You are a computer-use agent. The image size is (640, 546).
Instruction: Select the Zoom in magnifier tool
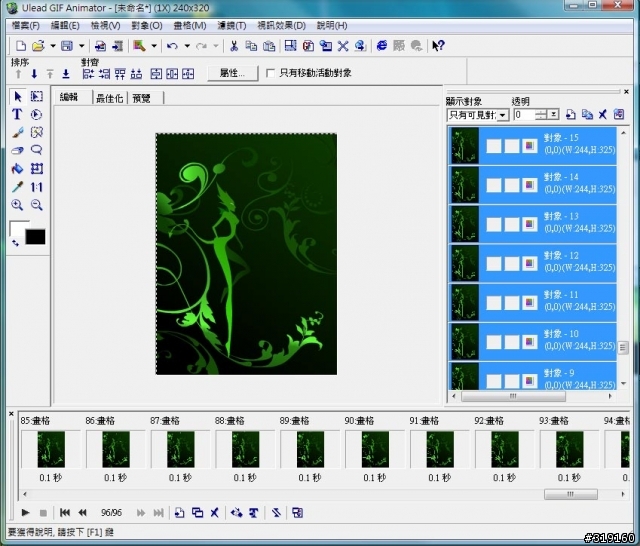pyautogui.click(x=17, y=204)
